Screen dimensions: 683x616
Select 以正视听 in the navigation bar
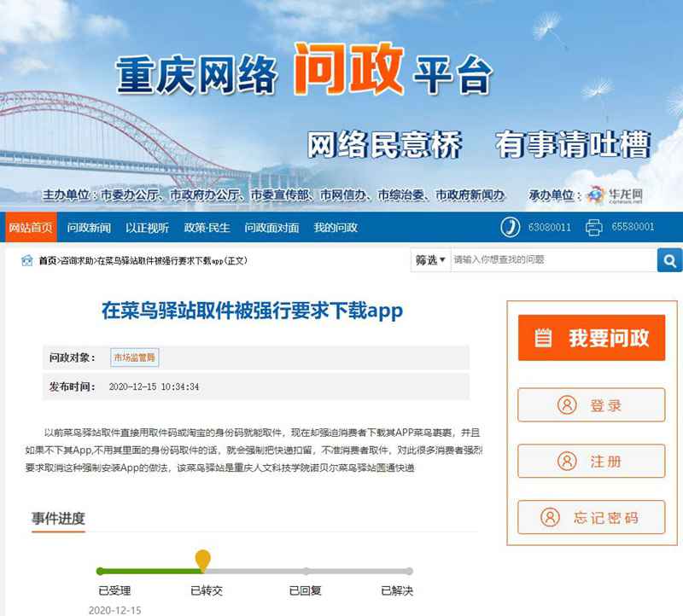click(148, 227)
